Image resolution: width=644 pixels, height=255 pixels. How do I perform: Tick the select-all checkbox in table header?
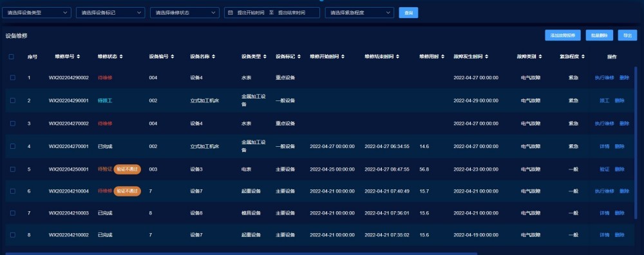[12, 57]
